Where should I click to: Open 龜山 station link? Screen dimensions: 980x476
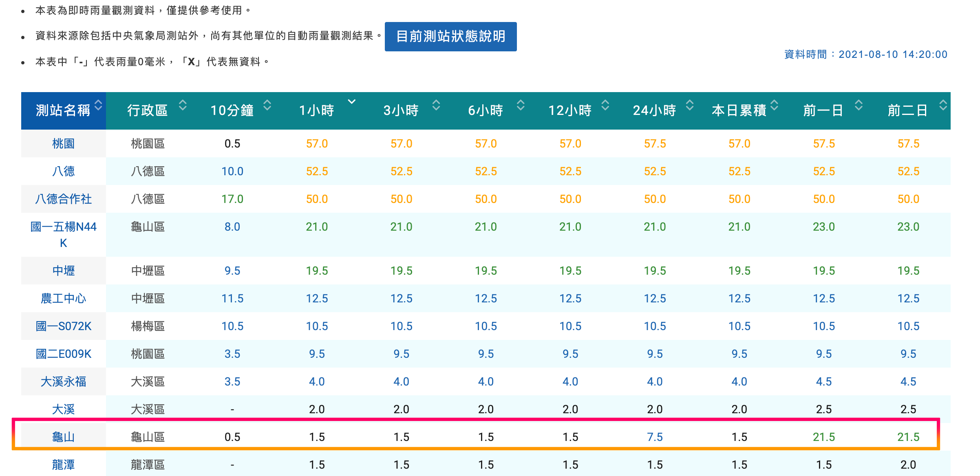click(63, 437)
